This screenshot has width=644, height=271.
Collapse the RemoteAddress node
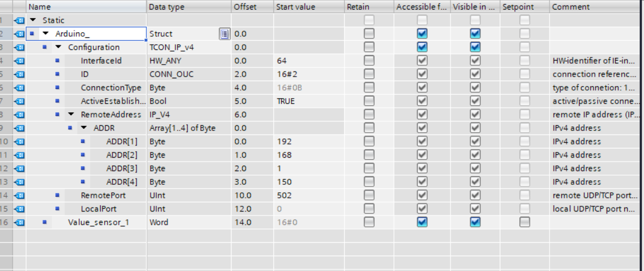(x=71, y=115)
